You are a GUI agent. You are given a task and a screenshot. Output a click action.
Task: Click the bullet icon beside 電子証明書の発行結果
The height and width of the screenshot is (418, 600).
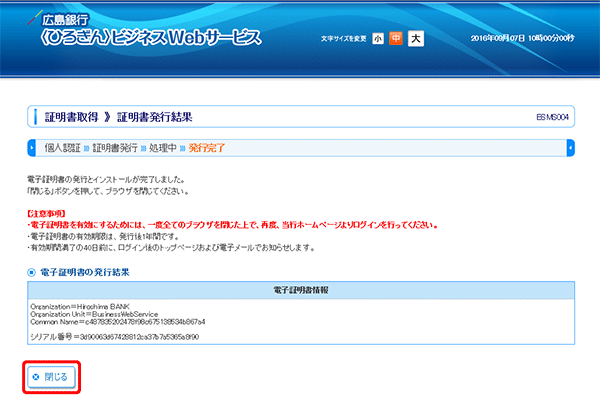point(31,273)
